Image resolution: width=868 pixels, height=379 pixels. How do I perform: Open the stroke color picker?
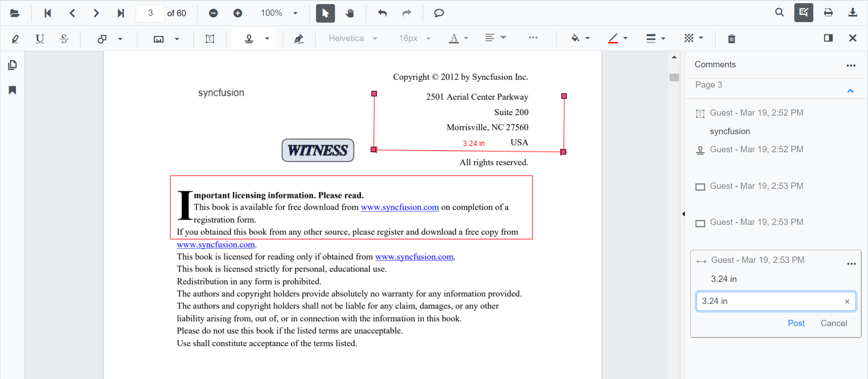tap(618, 38)
